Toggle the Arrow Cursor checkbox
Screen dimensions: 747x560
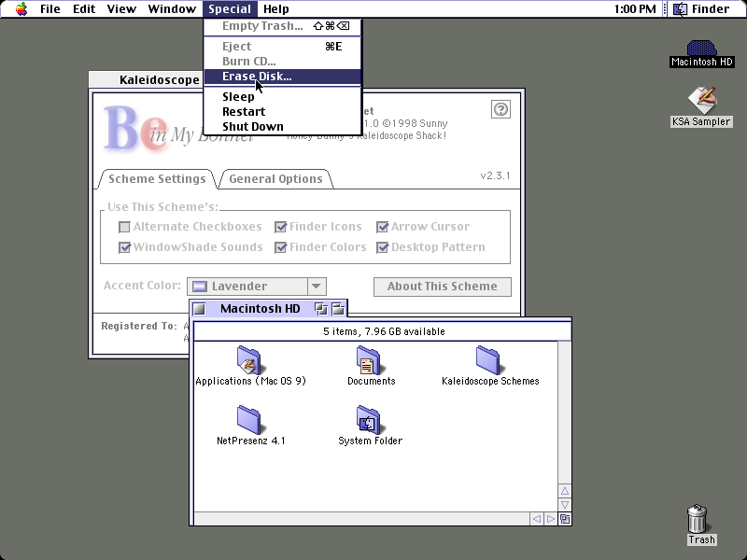pos(383,227)
